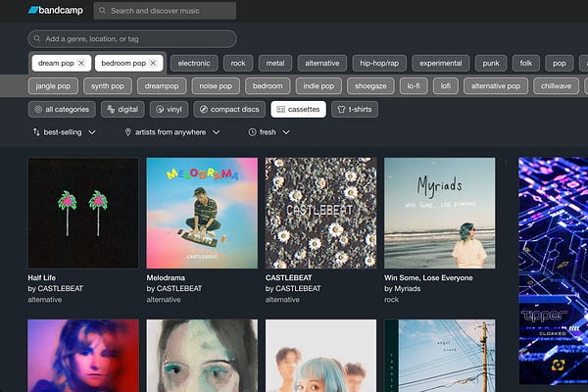Click the magnifier icon in the genre tag field
Image resolution: width=588 pixels, height=392 pixels.
(37, 38)
